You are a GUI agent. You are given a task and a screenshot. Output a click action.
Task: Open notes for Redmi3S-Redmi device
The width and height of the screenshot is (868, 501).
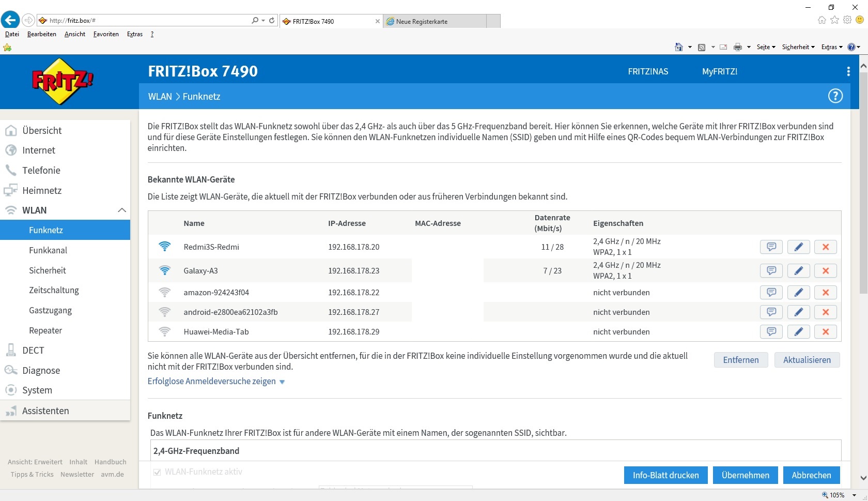(x=771, y=247)
